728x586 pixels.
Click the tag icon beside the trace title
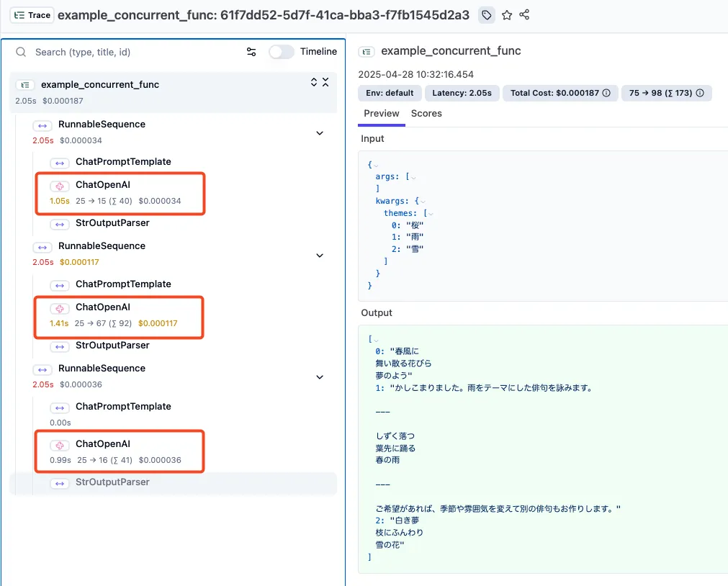(486, 15)
